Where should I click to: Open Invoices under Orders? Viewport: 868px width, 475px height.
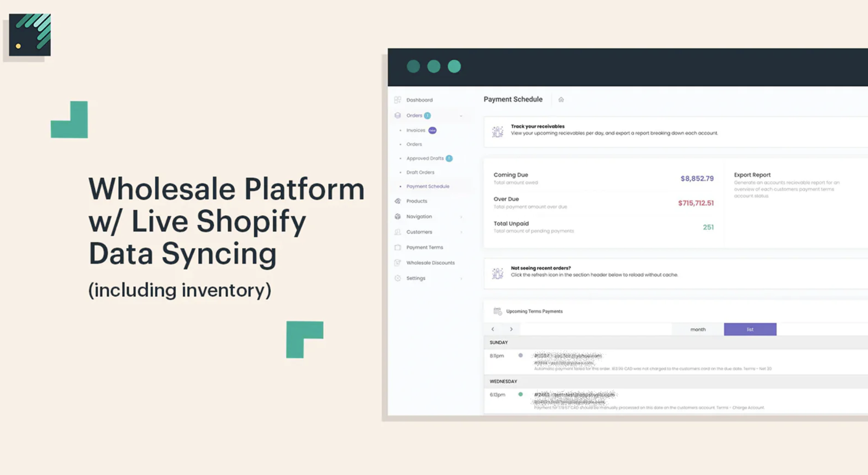click(x=416, y=130)
